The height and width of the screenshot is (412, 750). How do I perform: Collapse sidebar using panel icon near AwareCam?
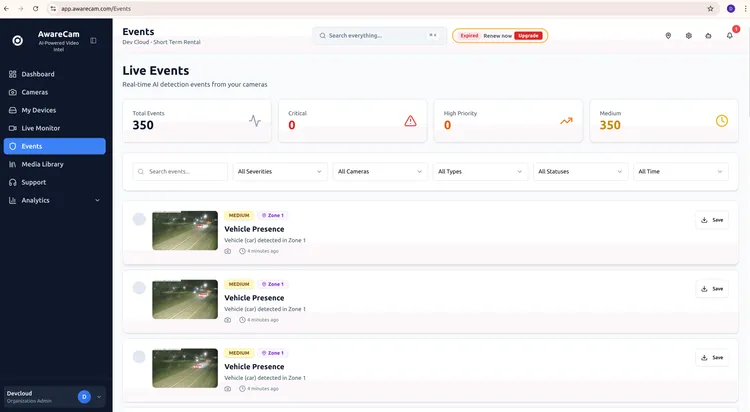(x=93, y=41)
